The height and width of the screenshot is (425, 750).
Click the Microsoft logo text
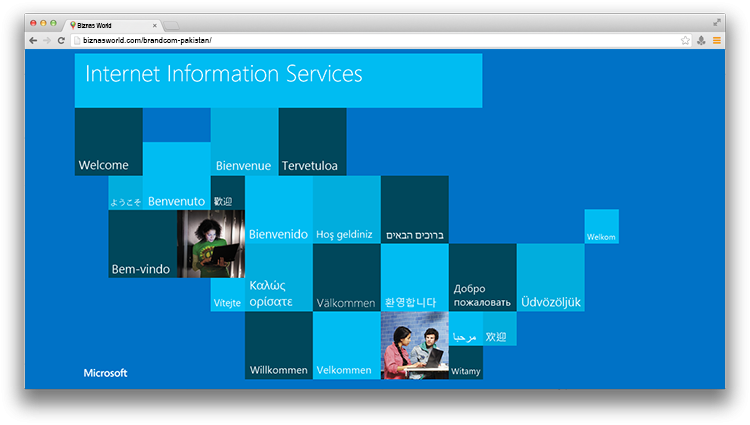(x=105, y=373)
